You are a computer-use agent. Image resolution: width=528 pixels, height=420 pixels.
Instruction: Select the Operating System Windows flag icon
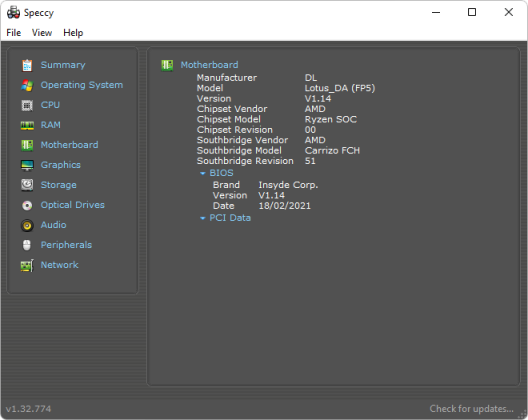[x=27, y=85]
